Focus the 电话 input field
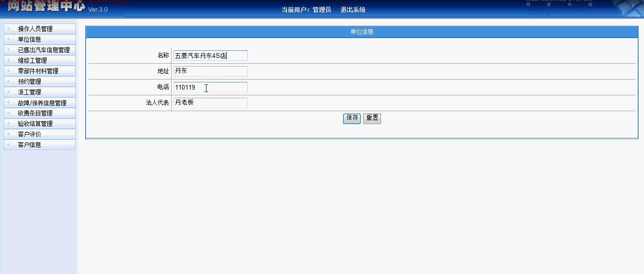Image resolution: width=644 pixels, height=274 pixels. (210, 87)
